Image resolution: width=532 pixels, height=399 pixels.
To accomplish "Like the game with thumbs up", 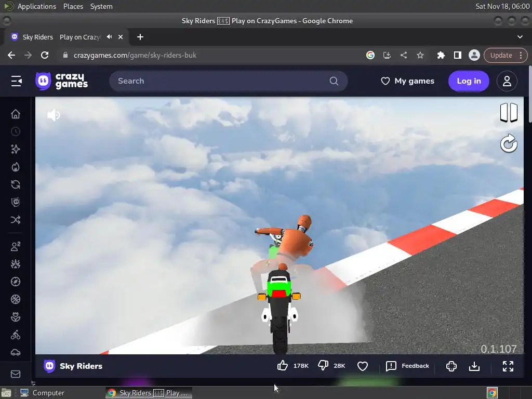I will point(283,366).
